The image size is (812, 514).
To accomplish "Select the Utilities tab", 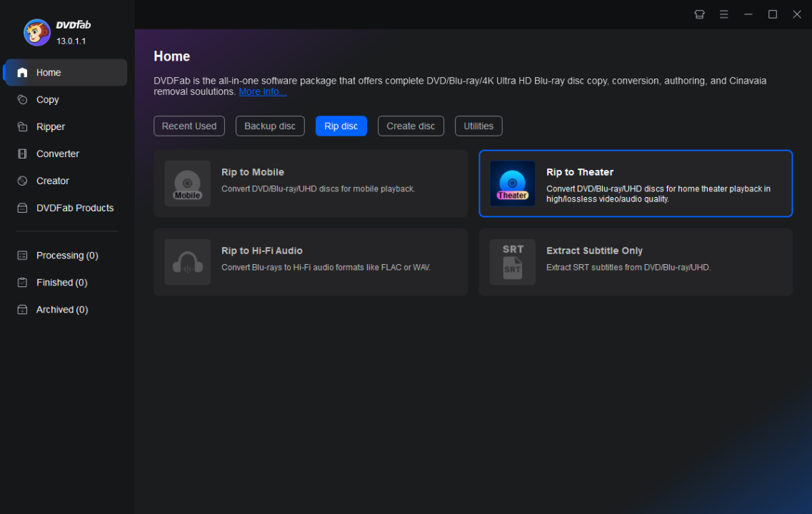I will [x=478, y=126].
